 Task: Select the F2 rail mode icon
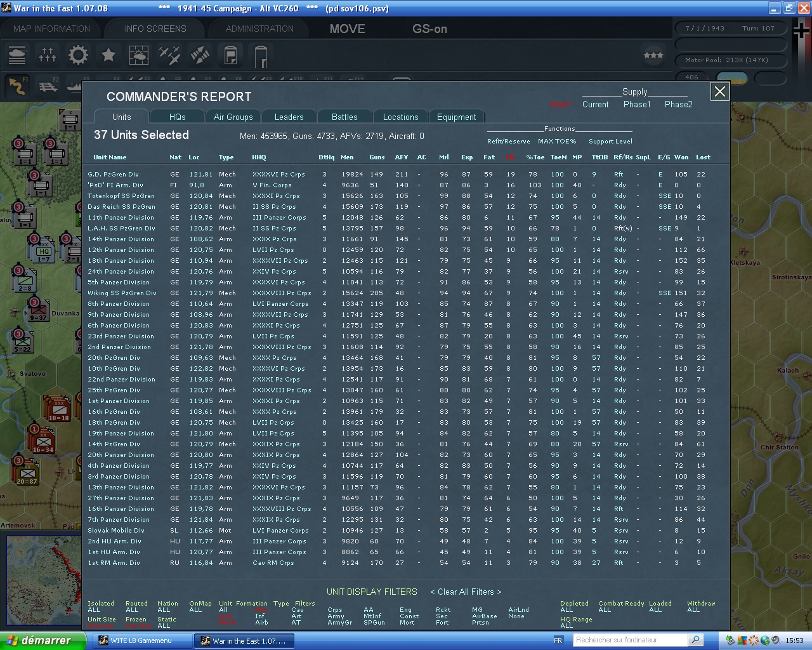pyautogui.click(x=48, y=86)
